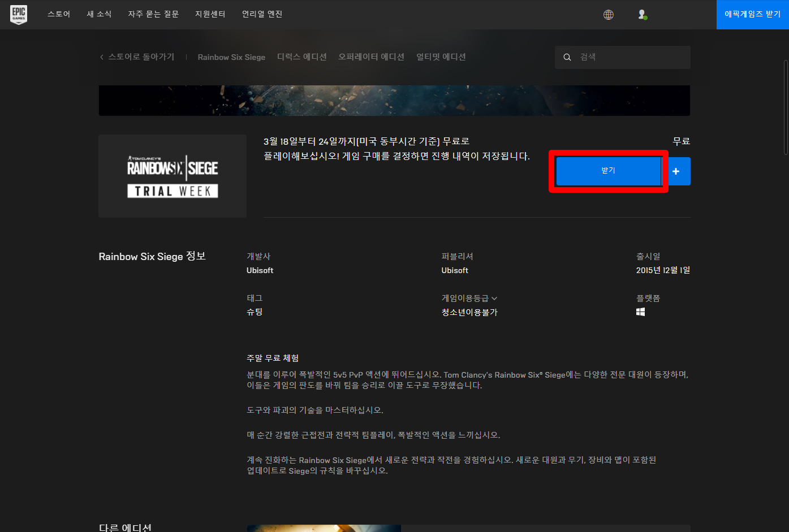
Task: Click the blue 받기 button
Action: [609, 171]
